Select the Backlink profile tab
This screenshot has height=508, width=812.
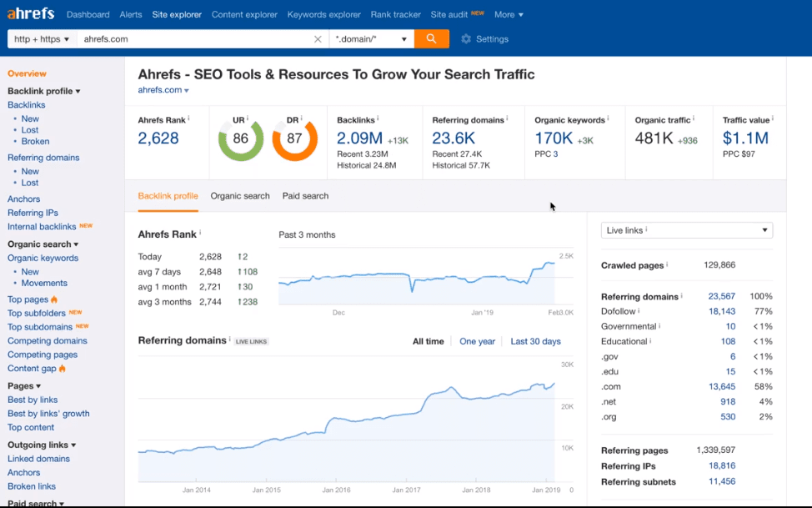[168, 196]
